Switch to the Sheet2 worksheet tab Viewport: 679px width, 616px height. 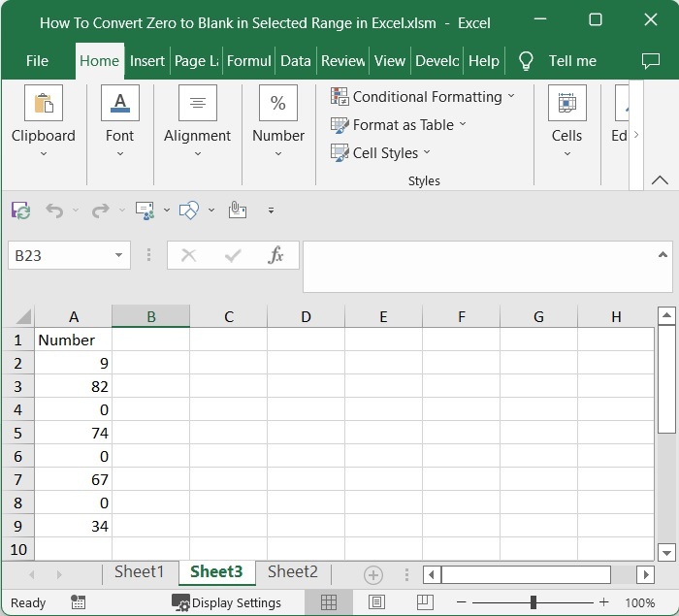(x=292, y=572)
